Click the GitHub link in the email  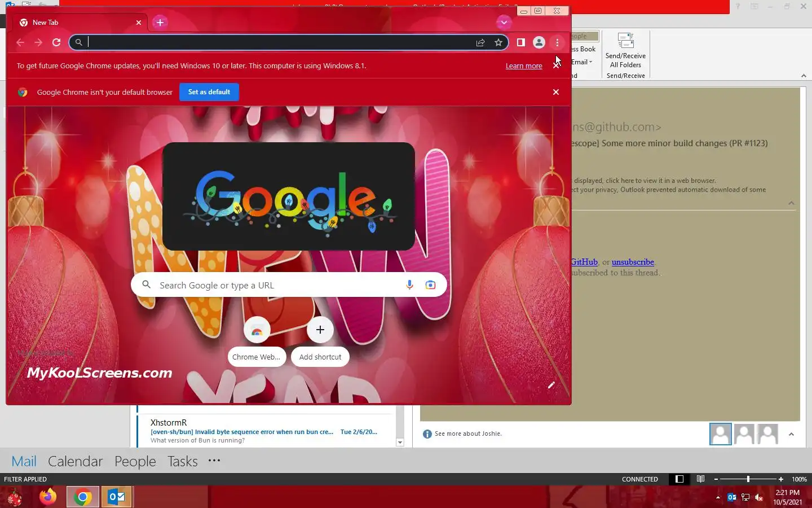point(584,262)
